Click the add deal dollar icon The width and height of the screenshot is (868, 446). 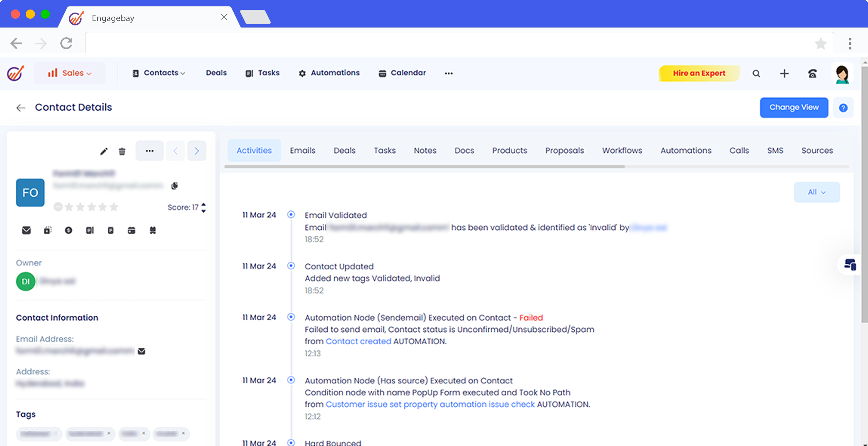(68, 230)
